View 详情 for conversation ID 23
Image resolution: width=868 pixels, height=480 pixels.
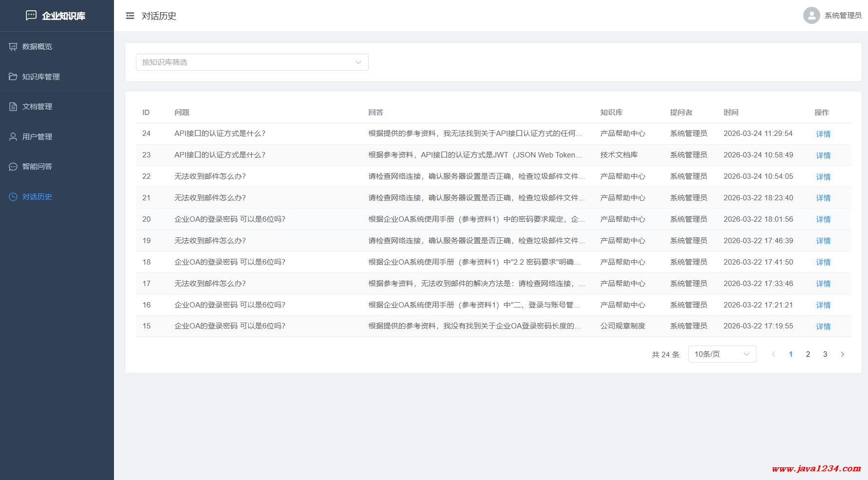pyautogui.click(x=823, y=155)
